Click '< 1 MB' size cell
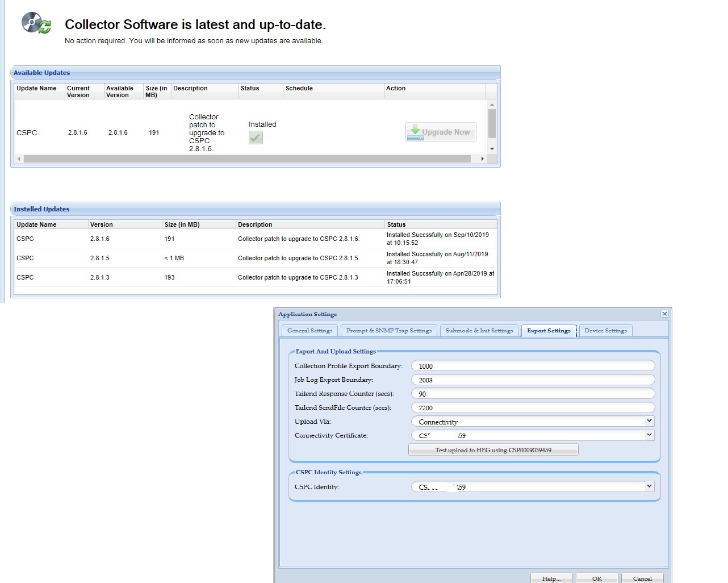 click(174, 258)
